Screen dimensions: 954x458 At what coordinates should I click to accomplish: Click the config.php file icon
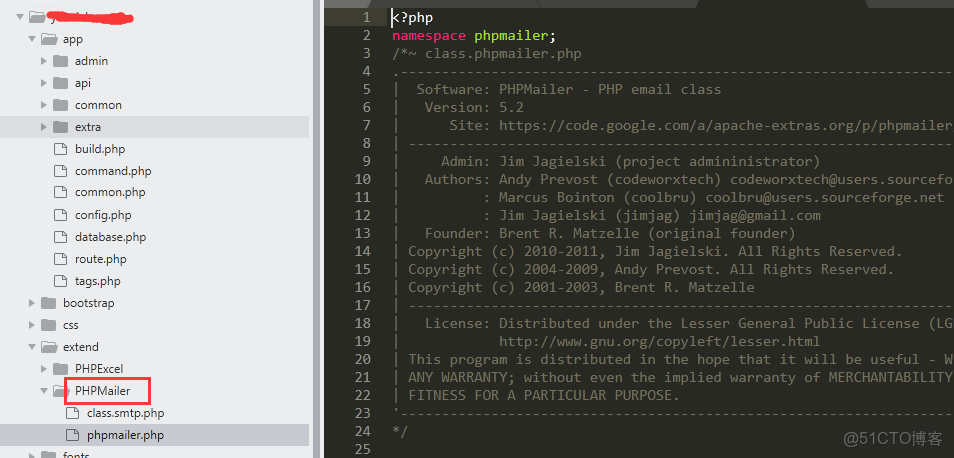[x=60, y=215]
